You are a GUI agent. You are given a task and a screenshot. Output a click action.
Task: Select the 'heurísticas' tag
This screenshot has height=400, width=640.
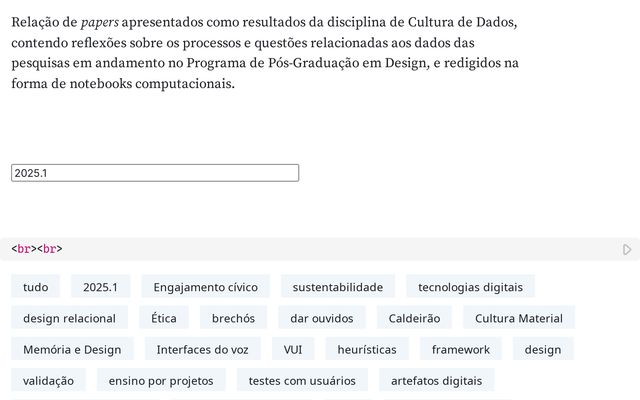[367, 349]
